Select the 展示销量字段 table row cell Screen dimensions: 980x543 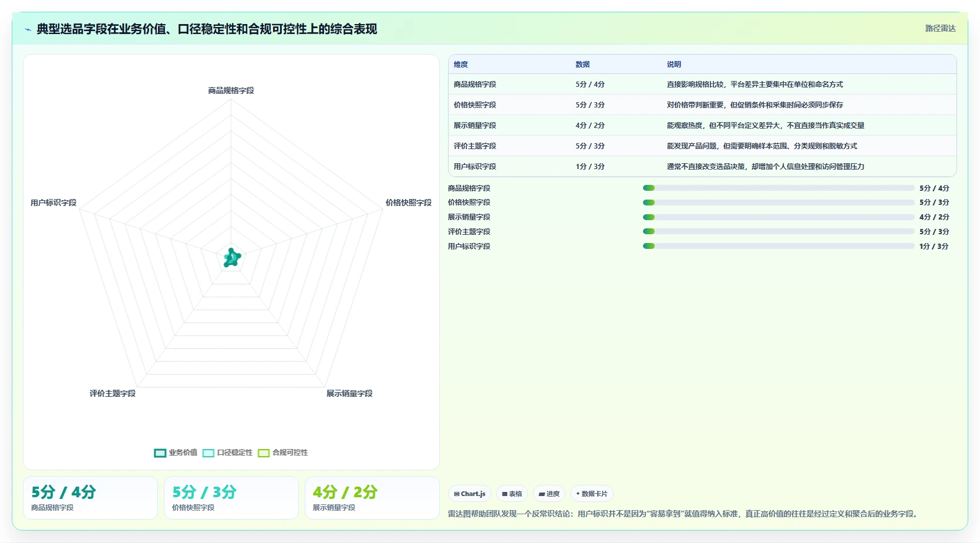tap(475, 126)
